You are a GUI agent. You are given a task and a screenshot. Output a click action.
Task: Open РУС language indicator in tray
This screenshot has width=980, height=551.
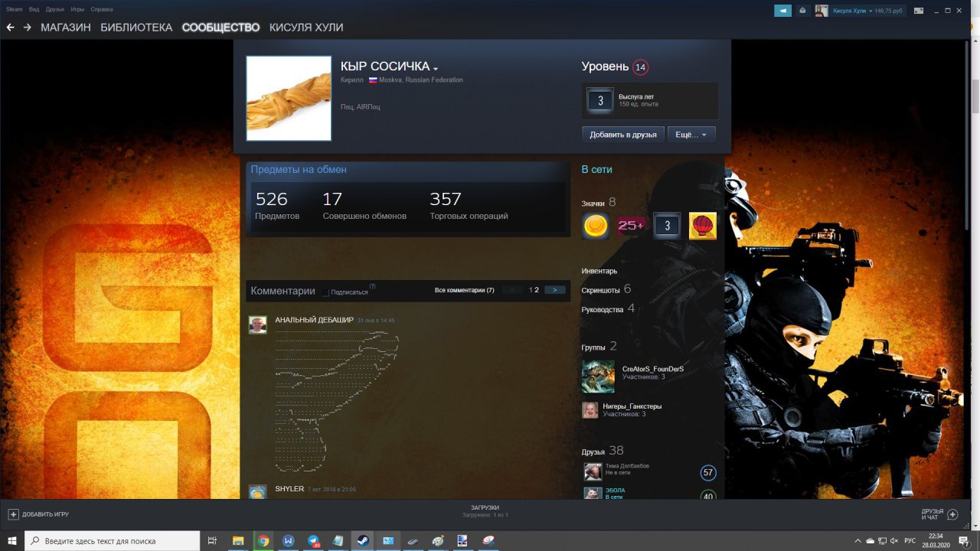[x=910, y=540]
